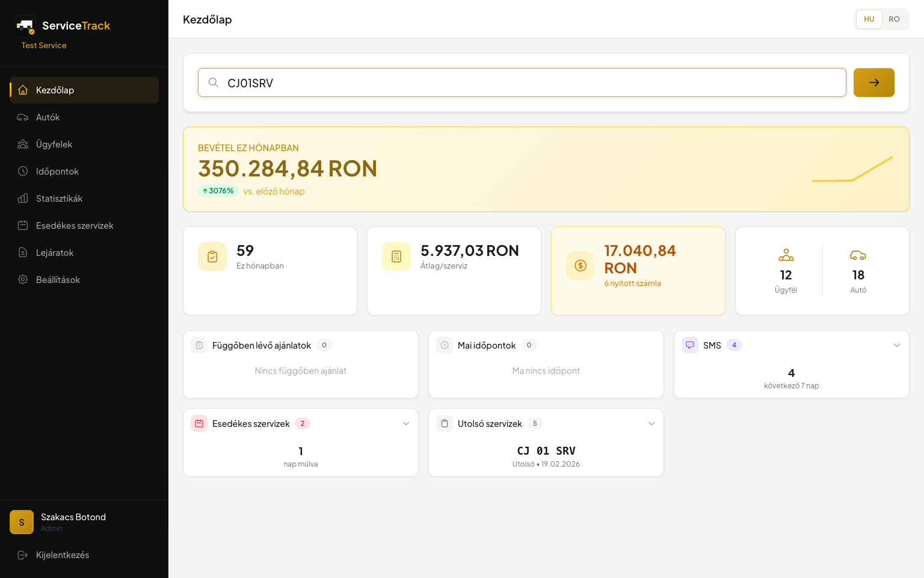924x578 pixels.
Task: Click the revenue trend line chart
Action: point(852,170)
